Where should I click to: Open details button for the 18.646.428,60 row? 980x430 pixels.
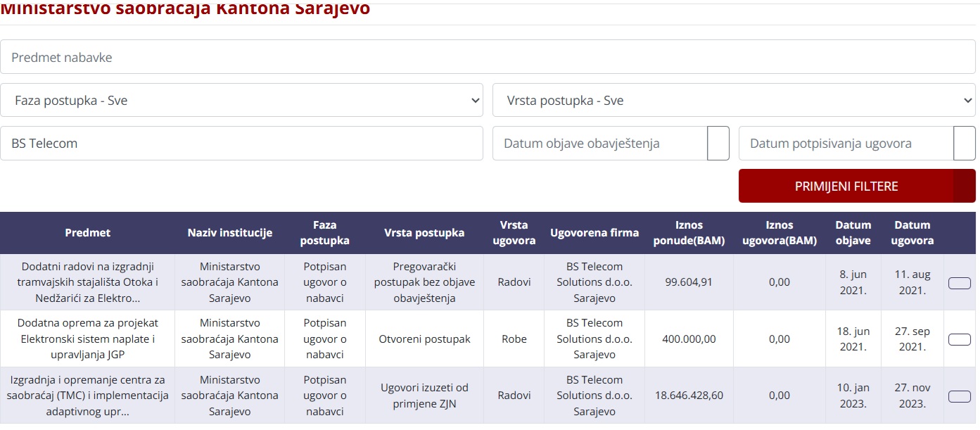(x=960, y=396)
